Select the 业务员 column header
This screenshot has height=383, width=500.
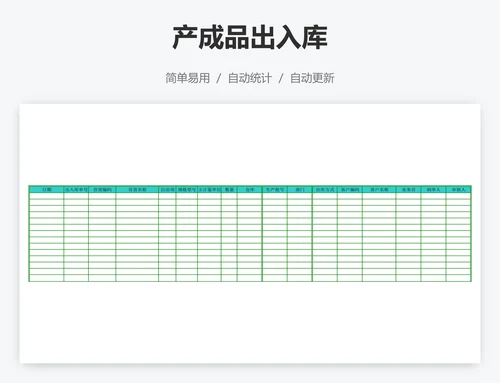tap(408, 190)
